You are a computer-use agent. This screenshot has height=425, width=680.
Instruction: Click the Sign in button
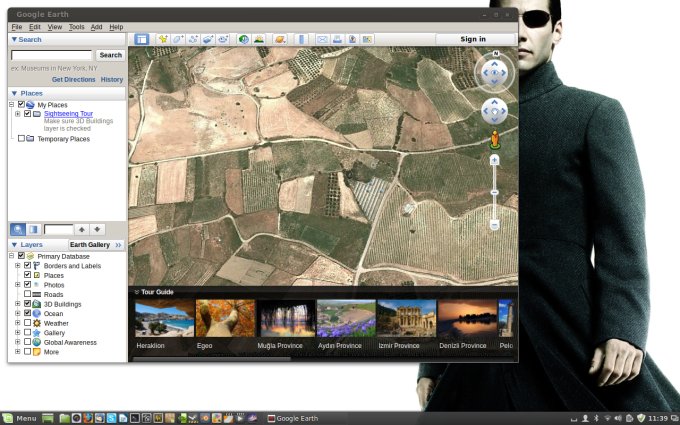pyautogui.click(x=473, y=39)
